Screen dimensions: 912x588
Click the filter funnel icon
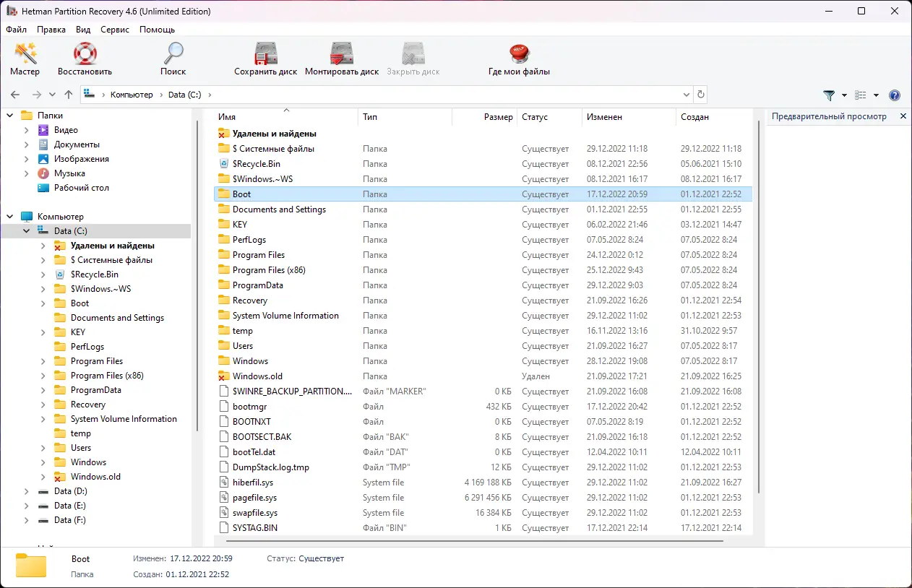(829, 95)
